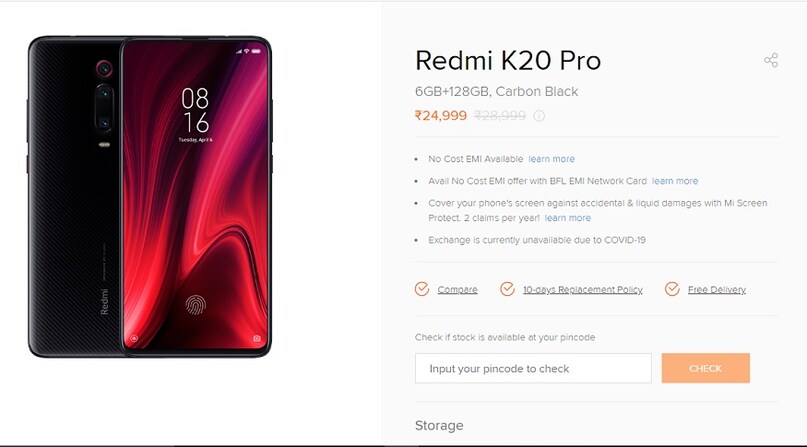Click fingerprint icon on the phone screen
Screen dimensions: 807x447
point(196,305)
